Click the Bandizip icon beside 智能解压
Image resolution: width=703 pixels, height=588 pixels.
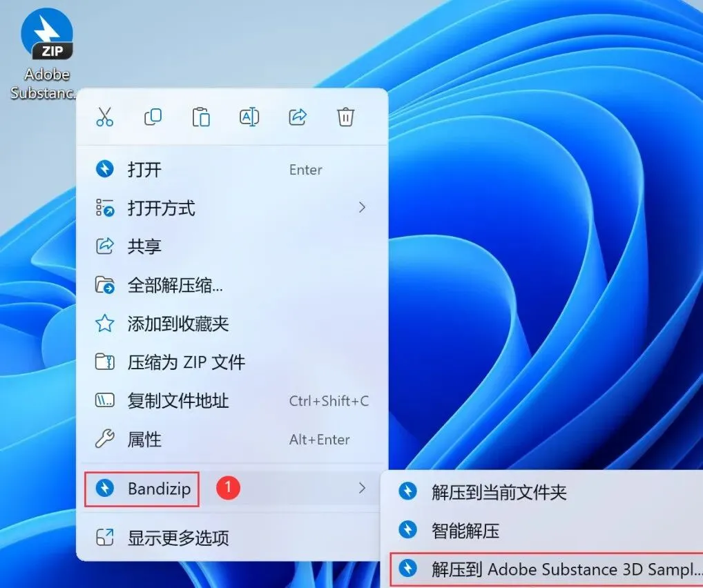[407, 530]
